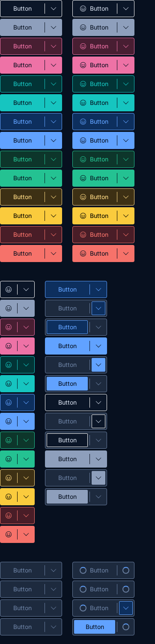Viewport: 155px width, 644px height.
Task: Click solid blue Button beside loading spinner
Action: pyautogui.click(x=95, y=627)
